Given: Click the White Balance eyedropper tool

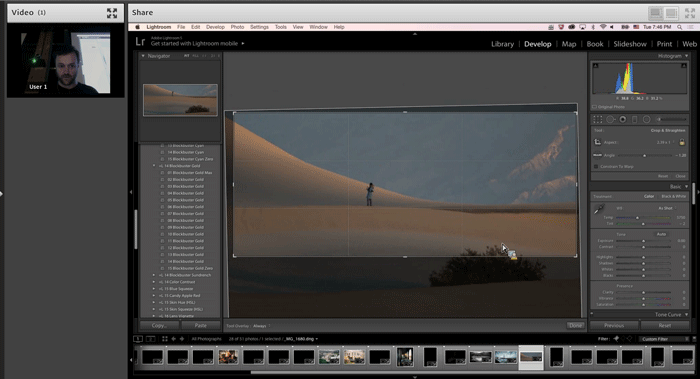Looking at the screenshot, I should [599, 209].
